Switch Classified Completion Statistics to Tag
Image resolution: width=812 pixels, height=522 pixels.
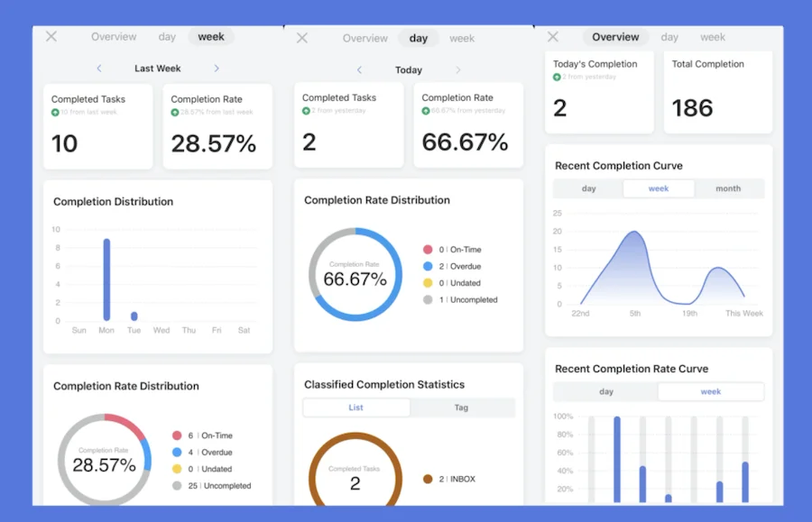[x=461, y=408]
